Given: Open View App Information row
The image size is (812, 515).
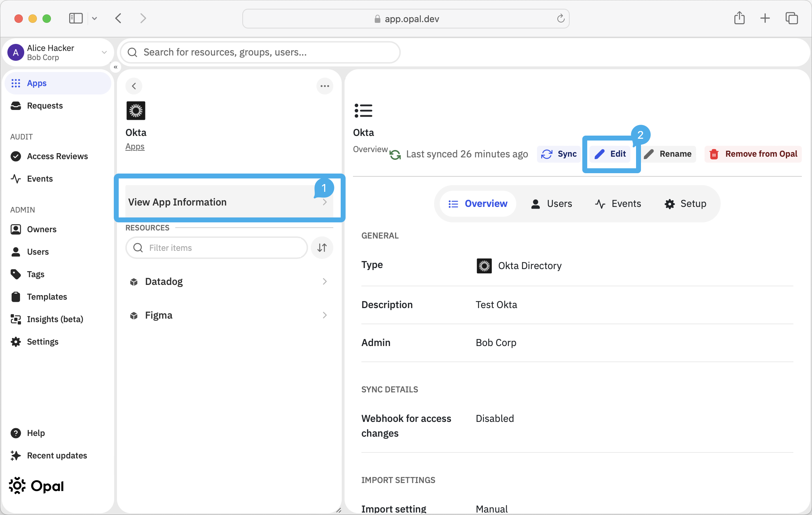Looking at the screenshot, I should [x=229, y=202].
